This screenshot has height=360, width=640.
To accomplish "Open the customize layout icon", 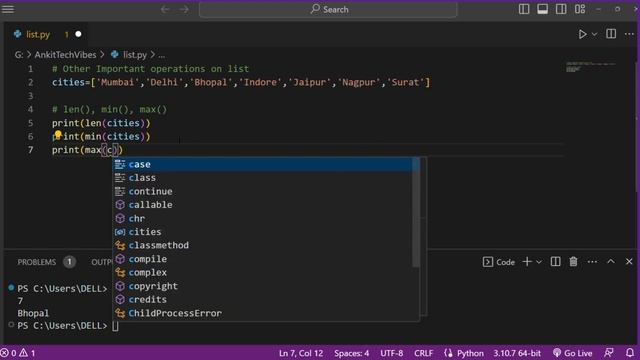I will (580, 9).
